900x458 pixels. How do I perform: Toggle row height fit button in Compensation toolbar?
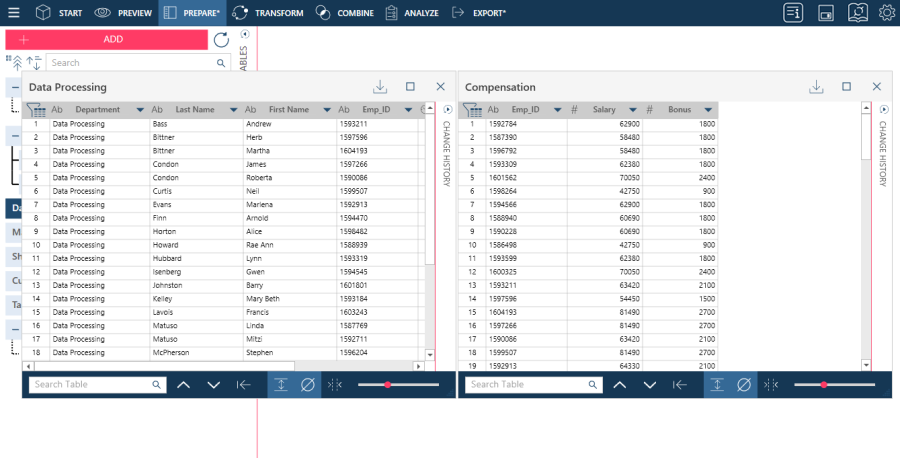717,385
